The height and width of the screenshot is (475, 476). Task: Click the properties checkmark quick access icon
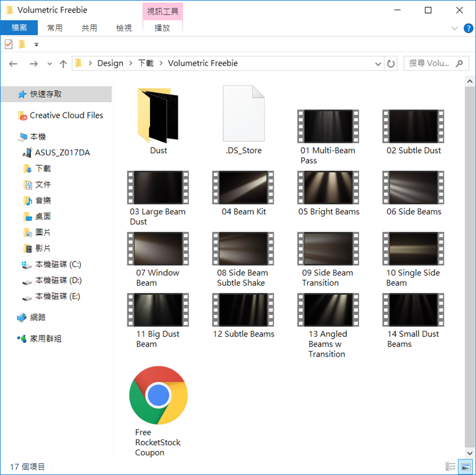pos(8,44)
